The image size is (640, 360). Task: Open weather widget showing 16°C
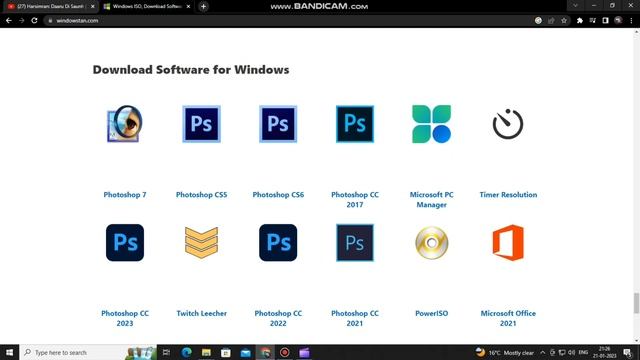pyautogui.click(x=505, y=352)
